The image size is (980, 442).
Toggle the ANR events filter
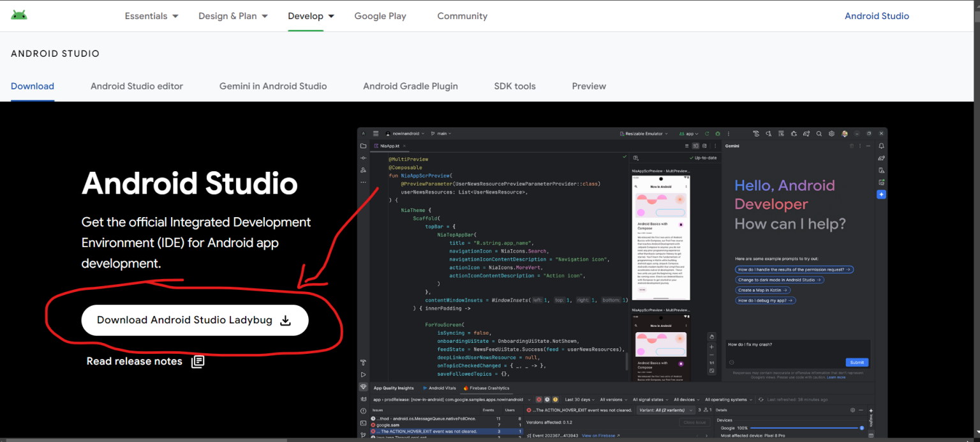tap(547, 399)
